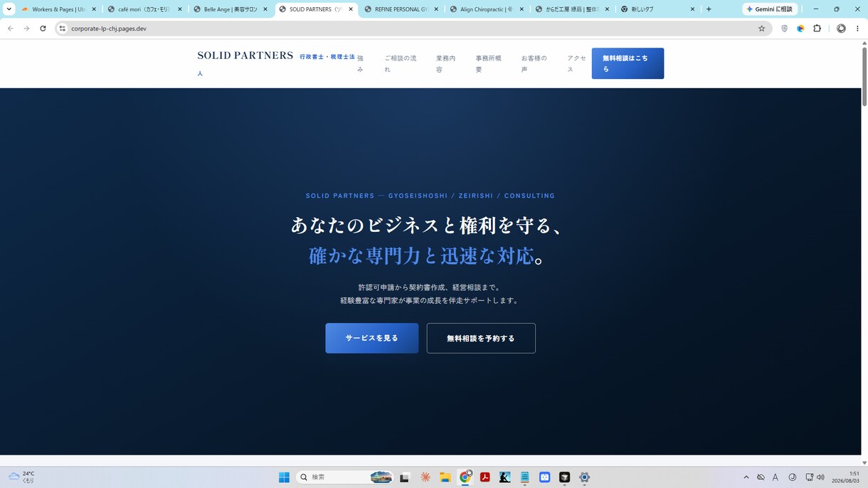This screenshot has height=488, width=868.
Task: Open the アクセス navigation link
Action: coord(577,63)
